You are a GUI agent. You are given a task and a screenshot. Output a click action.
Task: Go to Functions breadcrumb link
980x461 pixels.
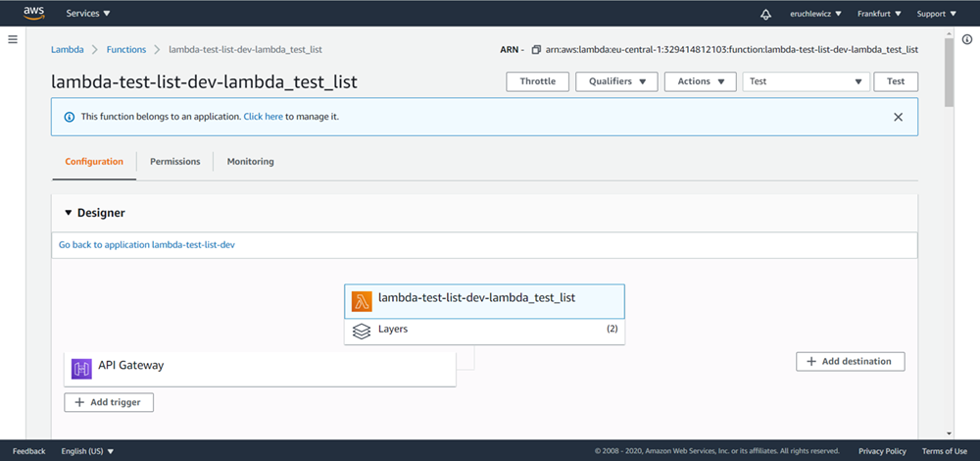click(126, 49)
